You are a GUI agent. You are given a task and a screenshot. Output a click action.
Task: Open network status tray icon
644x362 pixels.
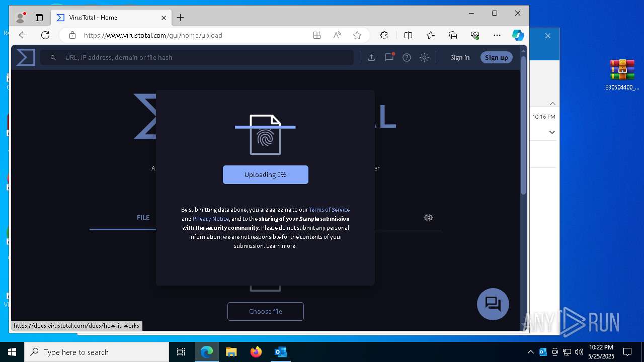point(567,352)
